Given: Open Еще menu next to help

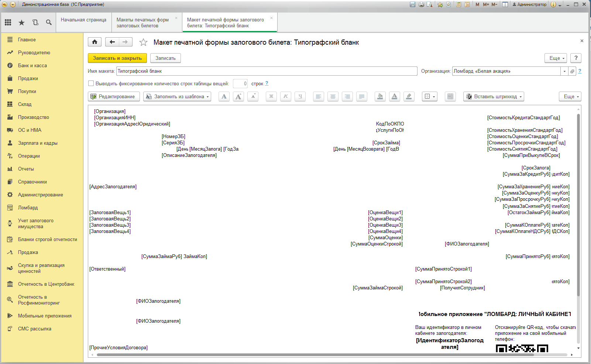Looking at the screenshot, I should coord(556,58).
